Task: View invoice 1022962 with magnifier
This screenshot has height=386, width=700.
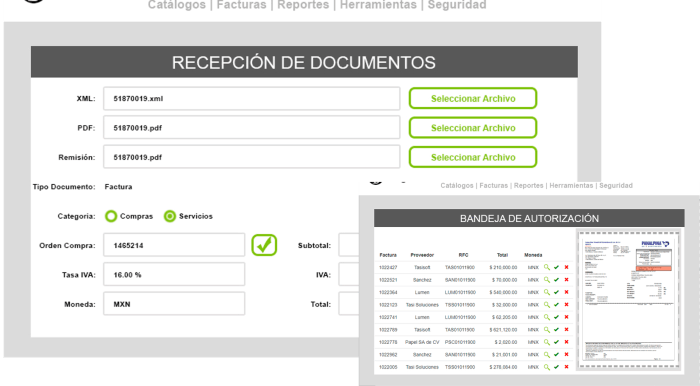Action: pyautogui.click(x=546, y=355)
